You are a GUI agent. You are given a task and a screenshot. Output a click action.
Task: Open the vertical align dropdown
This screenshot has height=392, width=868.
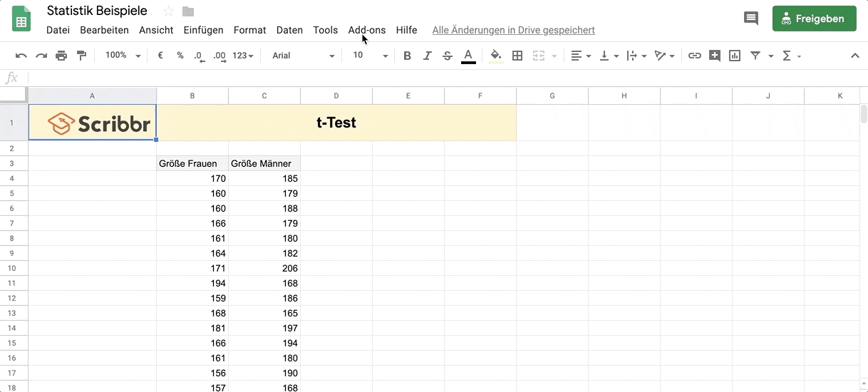tap(609, 56)
